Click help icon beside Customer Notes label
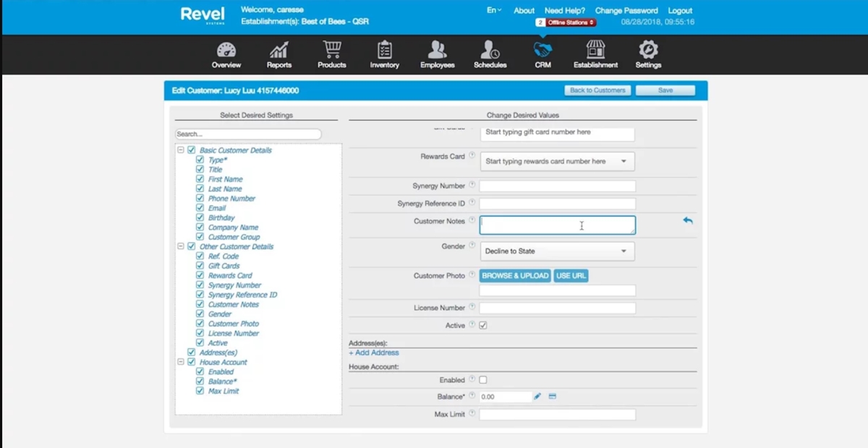The image size is (868, 448). pos(472,220)
